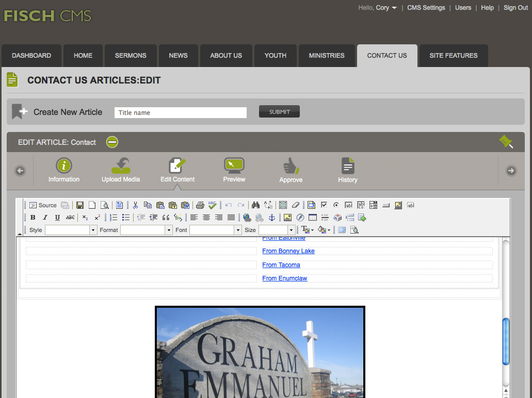532x398 pixels.
Task: Switch to the Dashboard tab
Action: [x=31, y=56]
